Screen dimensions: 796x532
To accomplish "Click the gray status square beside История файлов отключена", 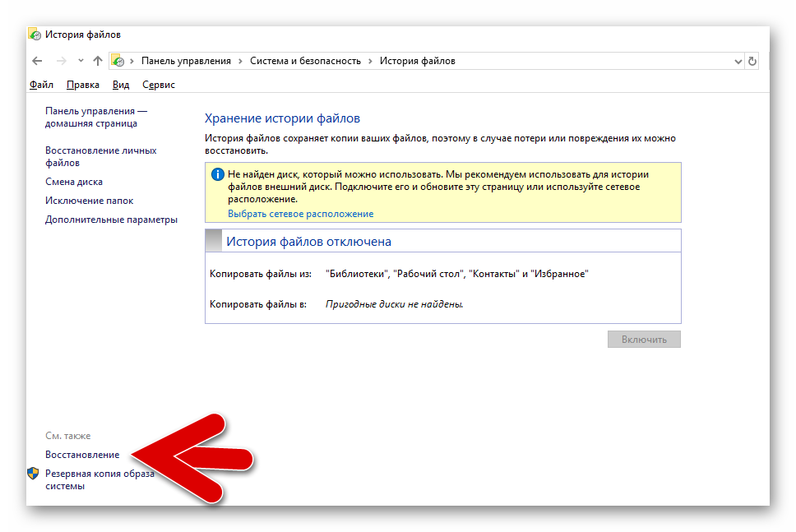I will point(214,241).
